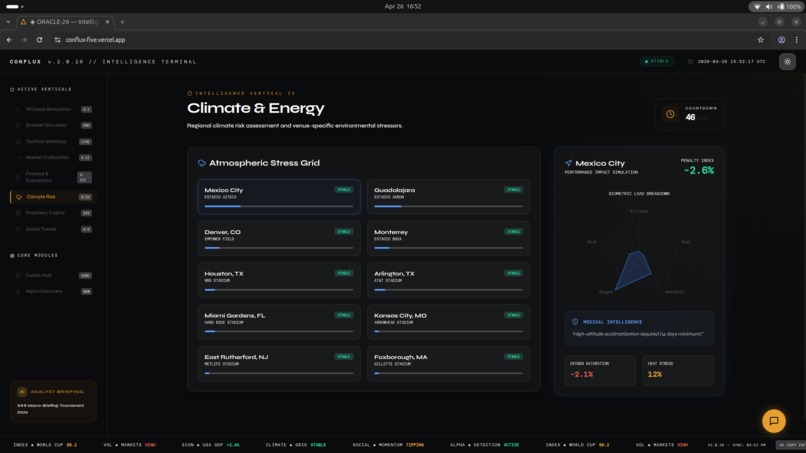This screenshot has height=453, width=806.
Task: Select the East Rutherford, NJ venue card
Action: click(279, 364)
